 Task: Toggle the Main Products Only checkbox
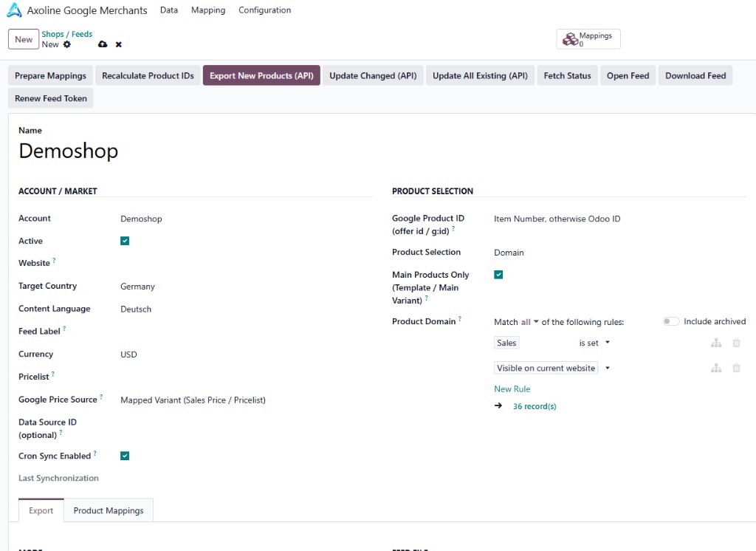(x=498, y=275)
